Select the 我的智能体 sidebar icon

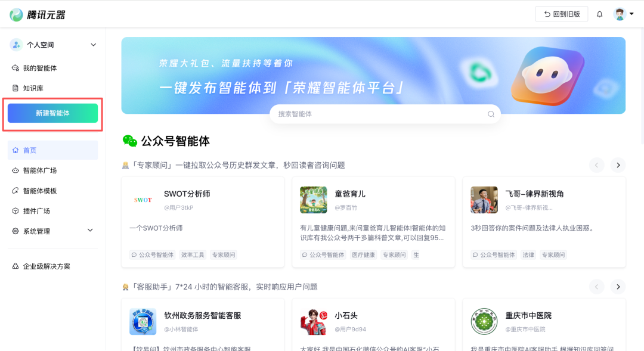14,68
